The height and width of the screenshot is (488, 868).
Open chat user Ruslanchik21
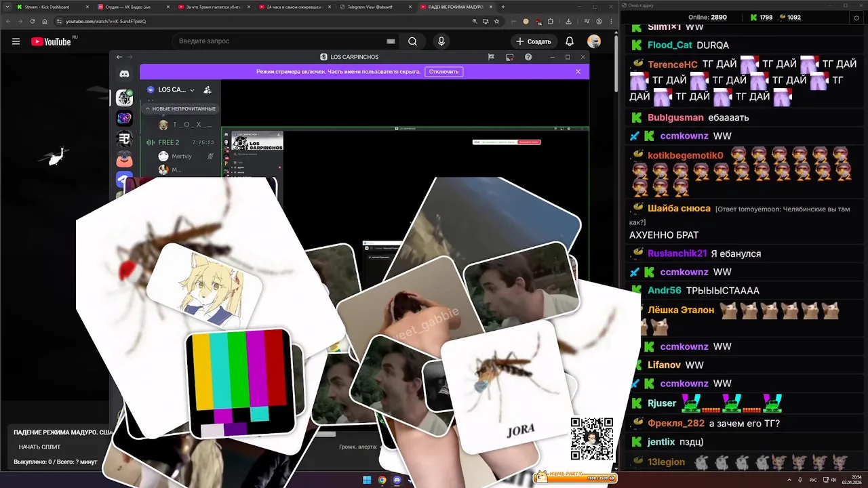click(x=677, y=253)
